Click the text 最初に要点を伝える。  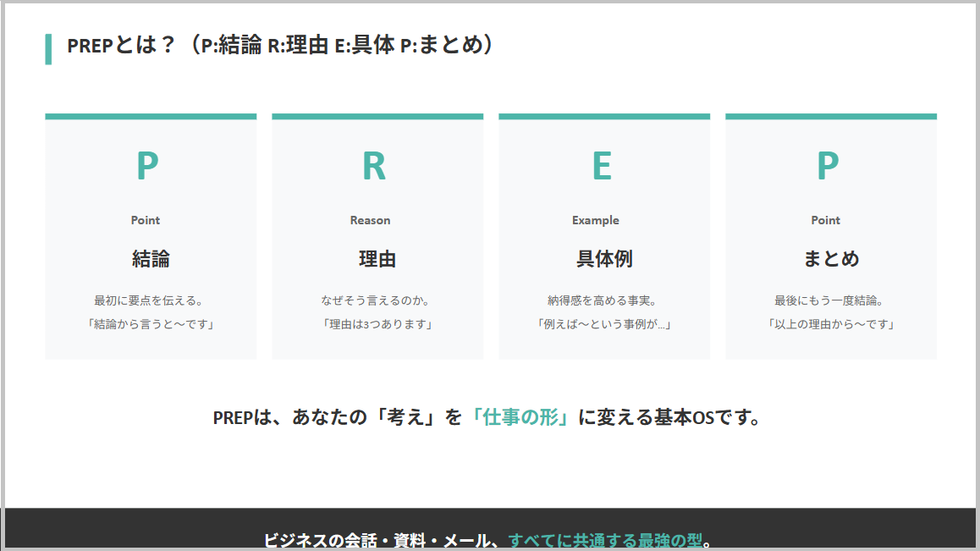[x=151, y=300]
